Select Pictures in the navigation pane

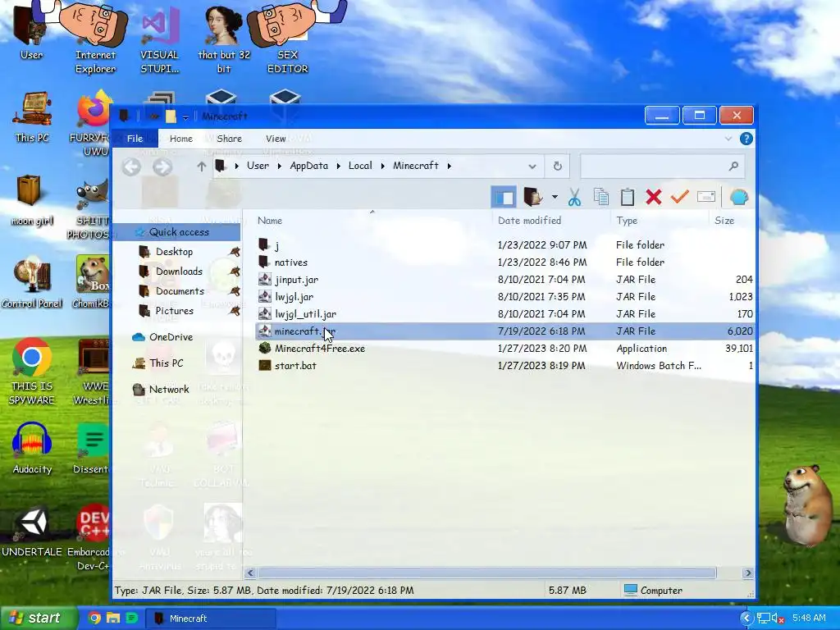tap(174, 311)
